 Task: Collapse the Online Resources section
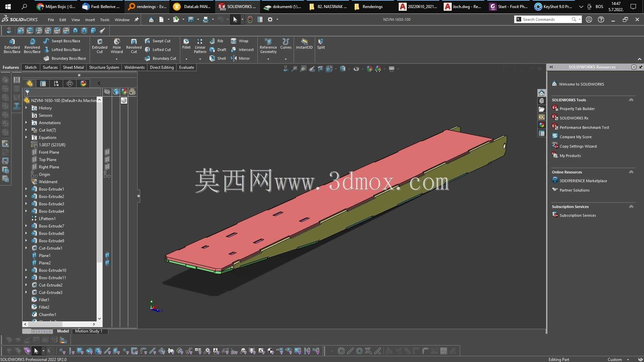click(x=631, y=172)
